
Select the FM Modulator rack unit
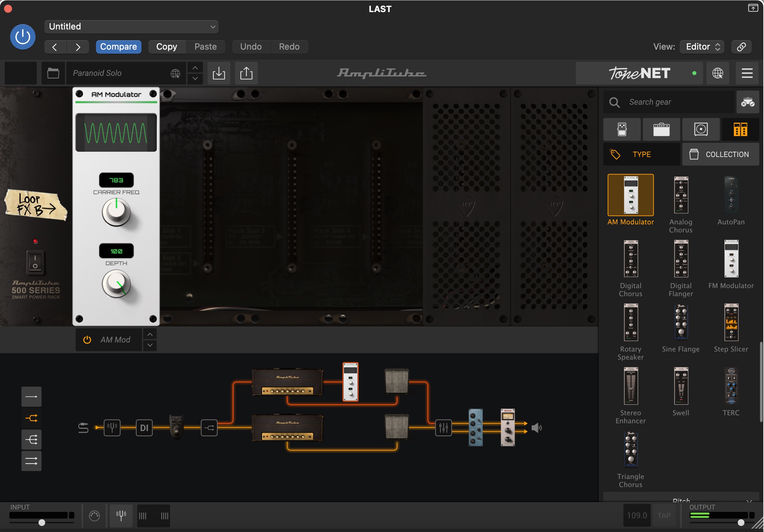[731, 259]
